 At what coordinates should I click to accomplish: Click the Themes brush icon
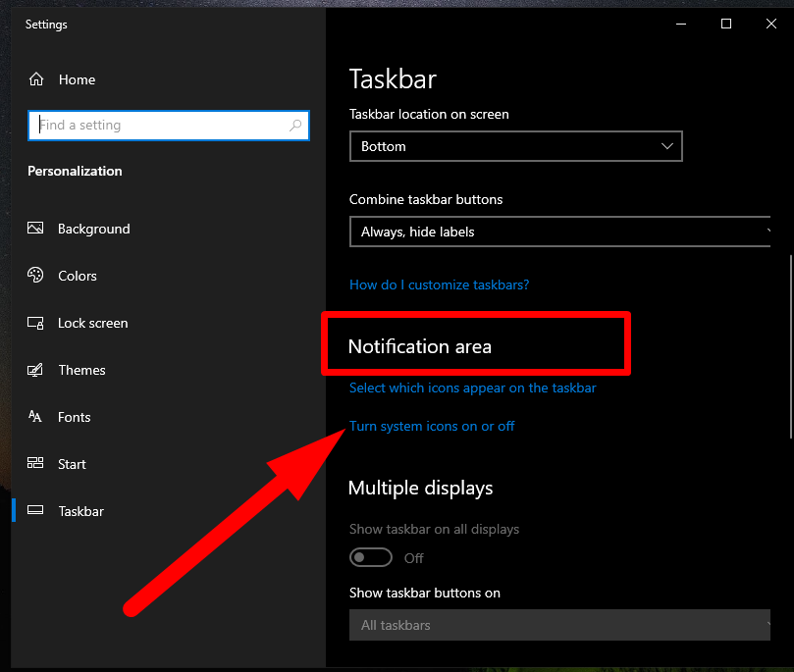click(x=35, y=370)
